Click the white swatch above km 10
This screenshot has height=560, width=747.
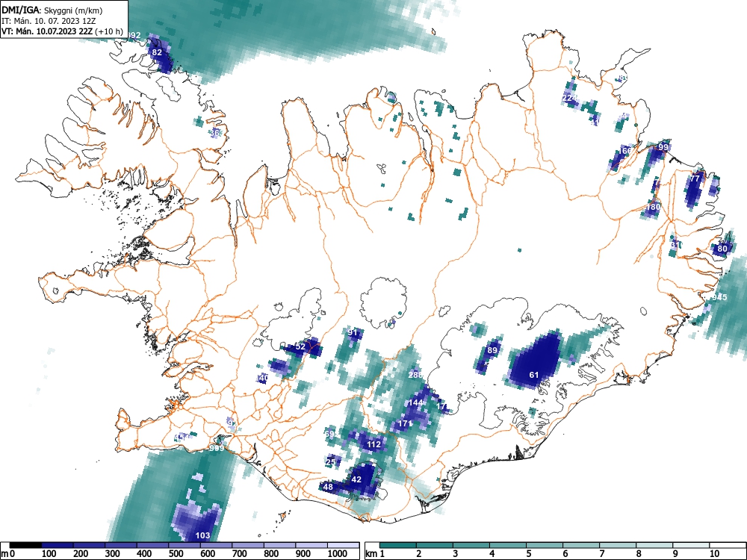pos(728,545)
